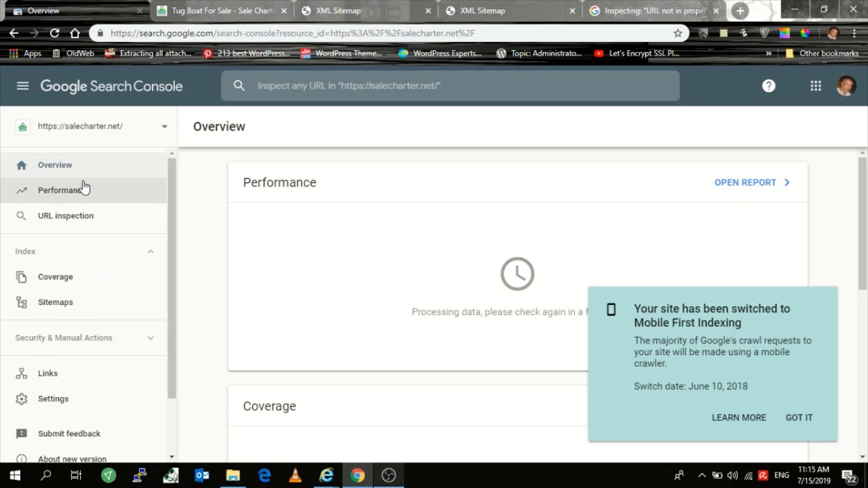
Task: Open Windows Task View
Action: pyautogui.click(x=76, y=476)
